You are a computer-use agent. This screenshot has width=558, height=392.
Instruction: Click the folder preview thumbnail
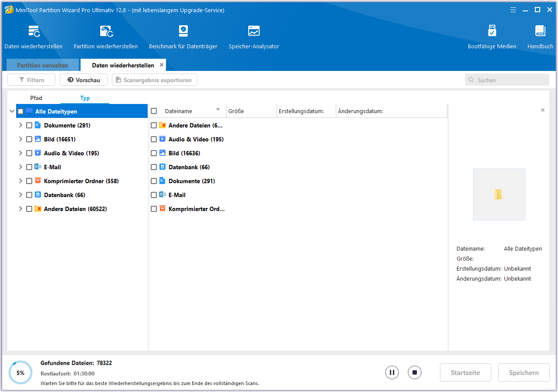tap(499, 194)
